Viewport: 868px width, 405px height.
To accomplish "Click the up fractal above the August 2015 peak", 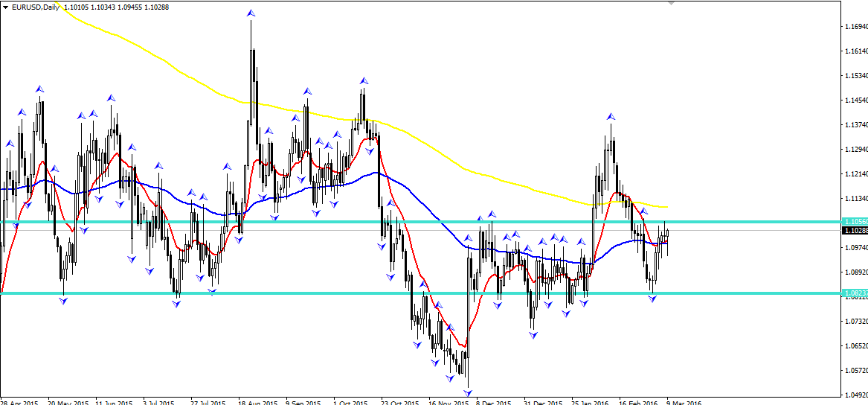I will [x=251, y=12].
